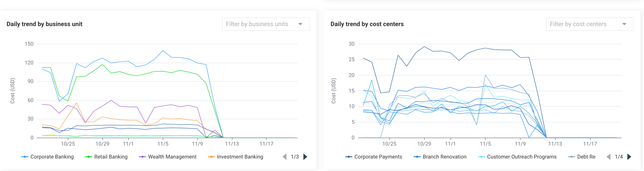Go to next business unit legend page
The width and height of the screenshot is (644, 171).
point(305,157)
